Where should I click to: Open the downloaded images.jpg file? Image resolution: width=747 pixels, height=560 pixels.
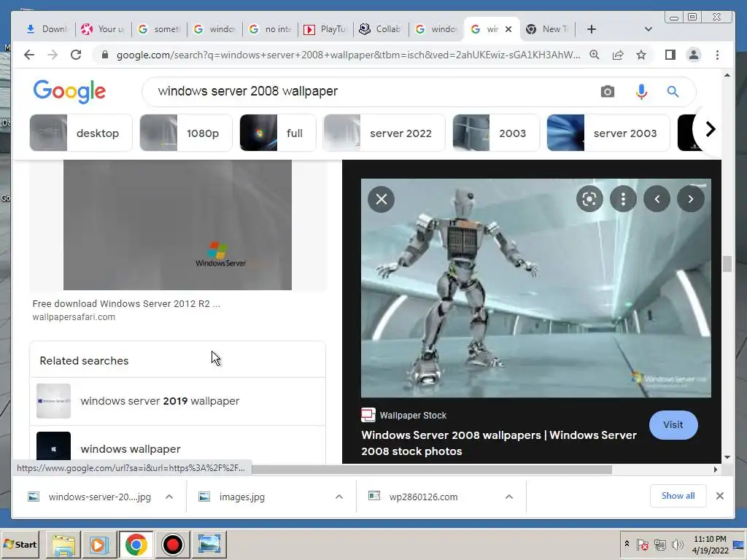coord(242,497)
